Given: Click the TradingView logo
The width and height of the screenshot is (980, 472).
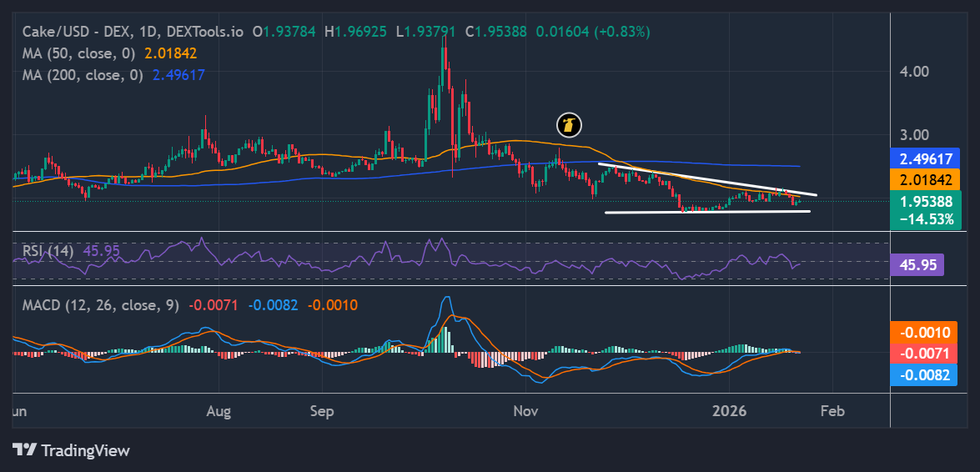Looking at the screenshot, I should [x=71, y=450].
